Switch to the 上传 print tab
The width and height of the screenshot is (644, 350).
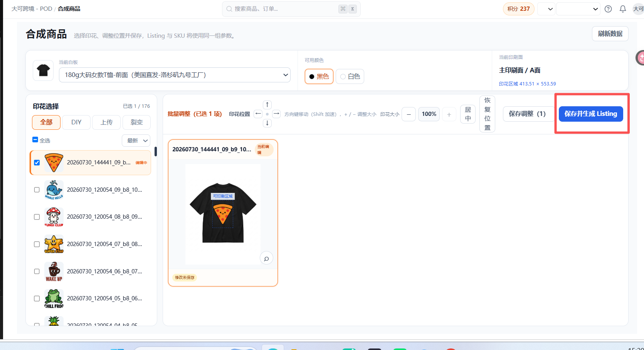pos(106,122)
